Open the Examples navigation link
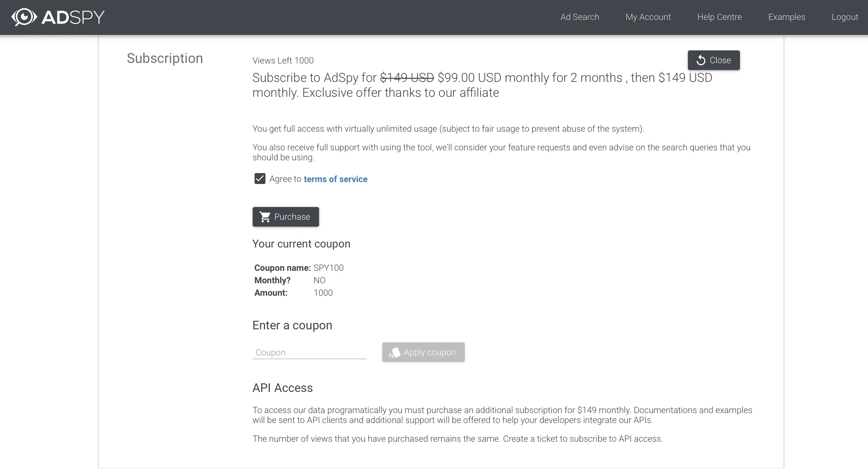 tap(786, 17)
